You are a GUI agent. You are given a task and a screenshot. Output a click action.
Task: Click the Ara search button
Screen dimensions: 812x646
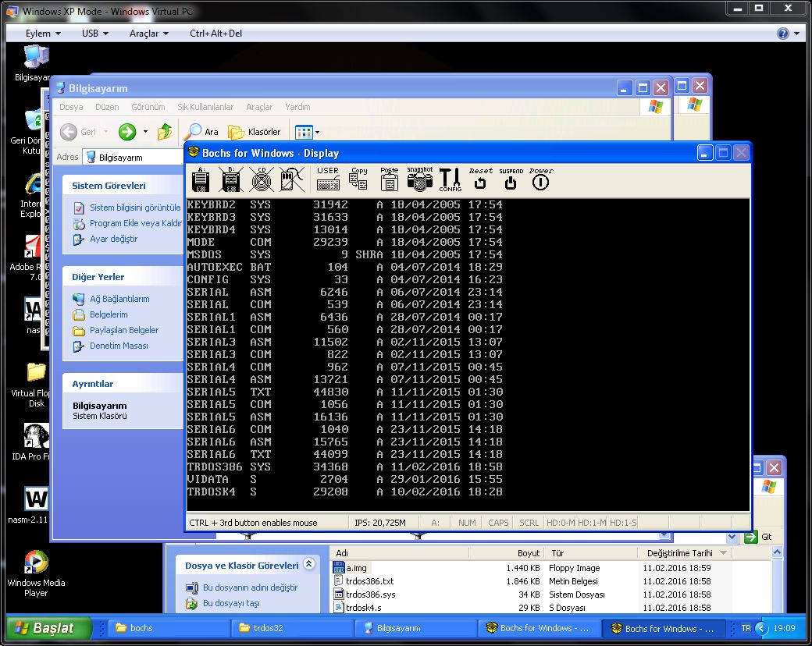[x=202, y=132]
